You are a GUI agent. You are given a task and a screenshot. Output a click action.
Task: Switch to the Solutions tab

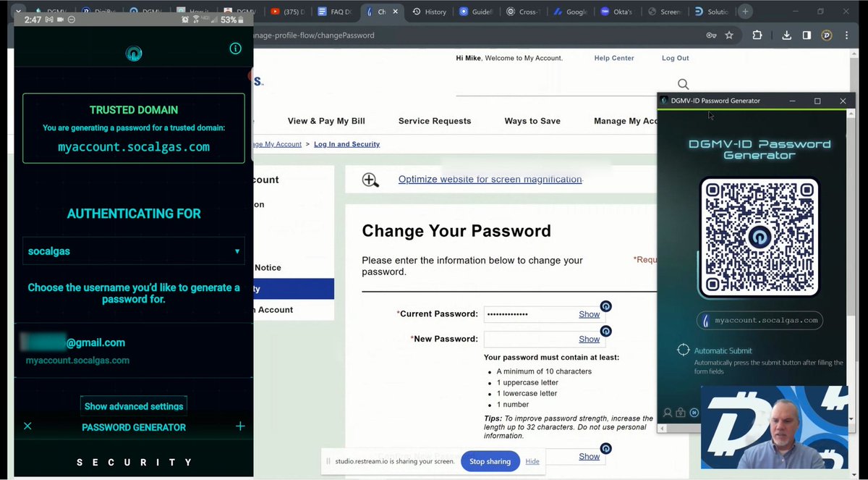click(x=712, y=12)
